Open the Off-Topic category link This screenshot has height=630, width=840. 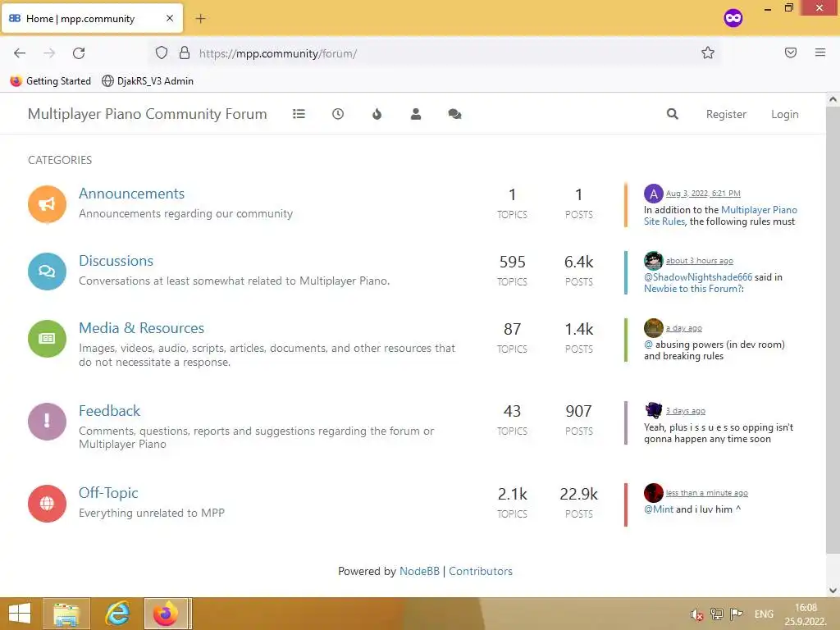pos(108,493)
